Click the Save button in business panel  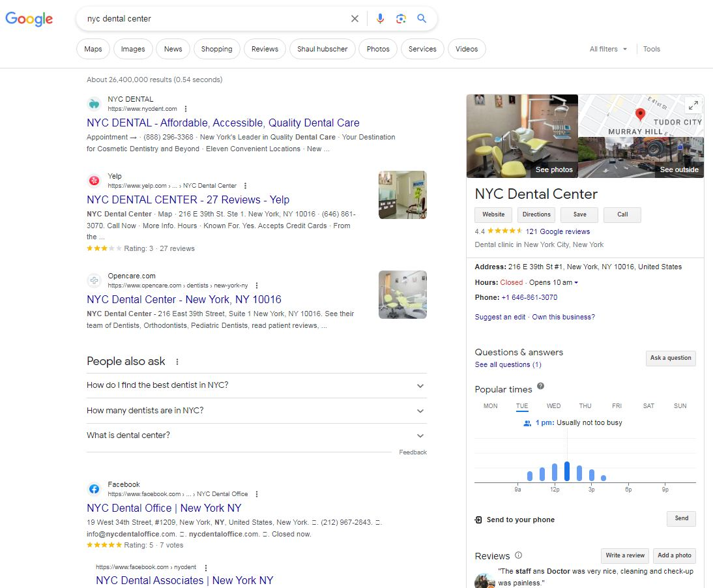579,214
